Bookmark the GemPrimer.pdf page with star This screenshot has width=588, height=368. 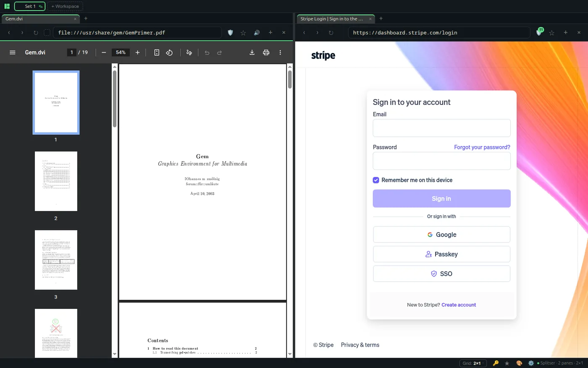click(243, 32)
